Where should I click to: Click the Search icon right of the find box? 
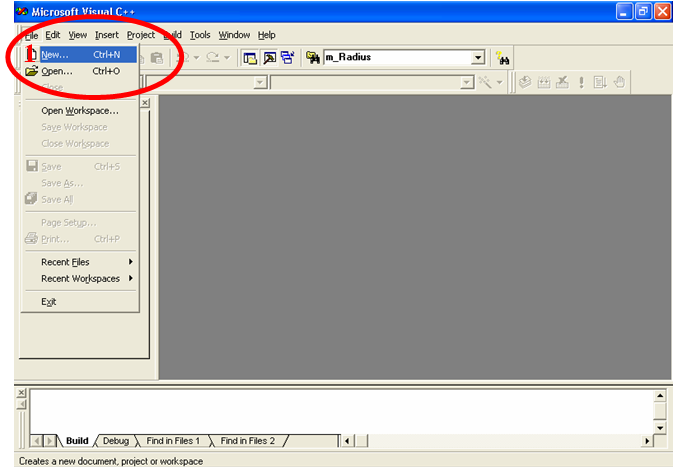click(x=503, y=59)
